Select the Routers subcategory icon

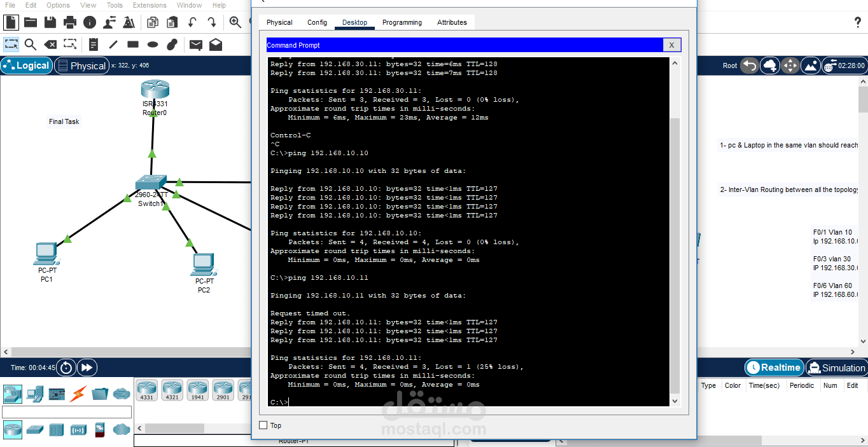12,429
